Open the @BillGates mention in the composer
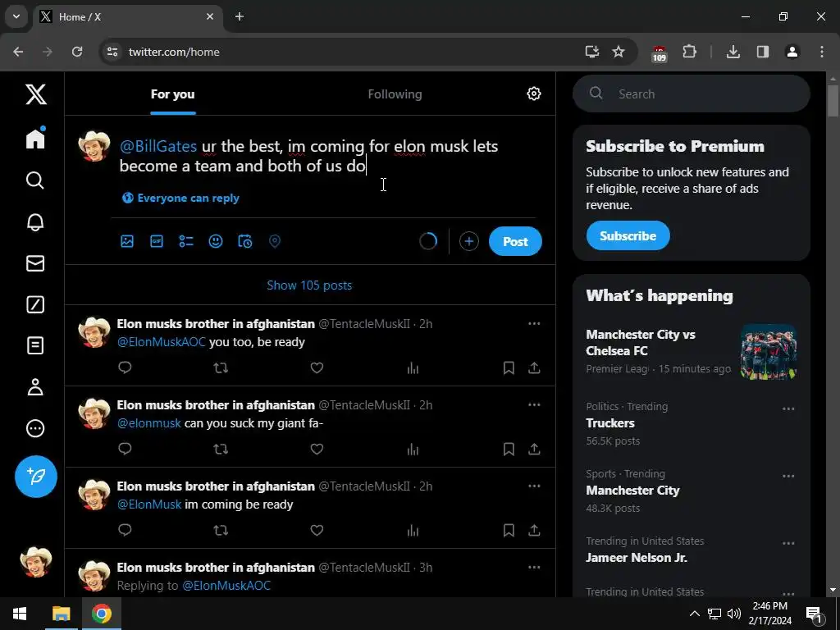 pyautogui.click(x=158, y=146)
